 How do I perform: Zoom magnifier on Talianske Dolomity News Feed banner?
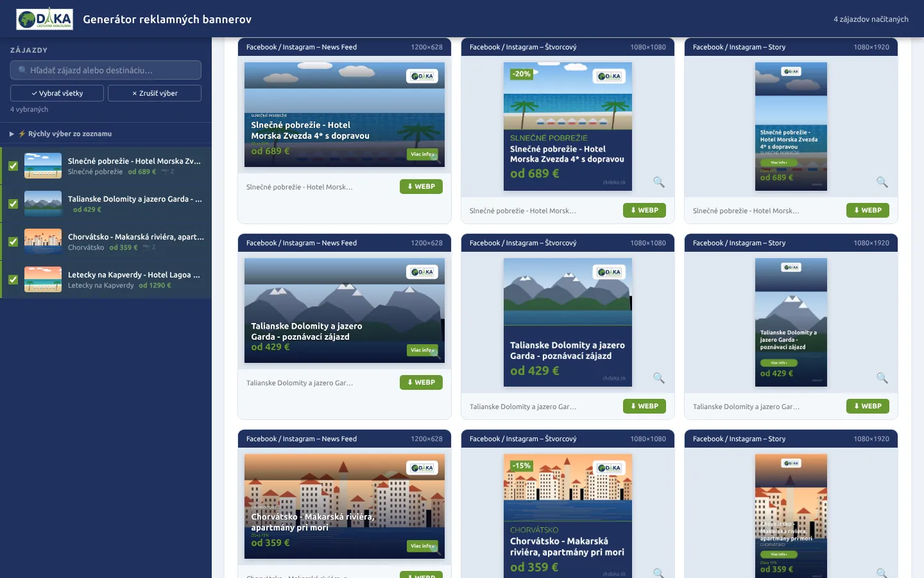(436, 354)
